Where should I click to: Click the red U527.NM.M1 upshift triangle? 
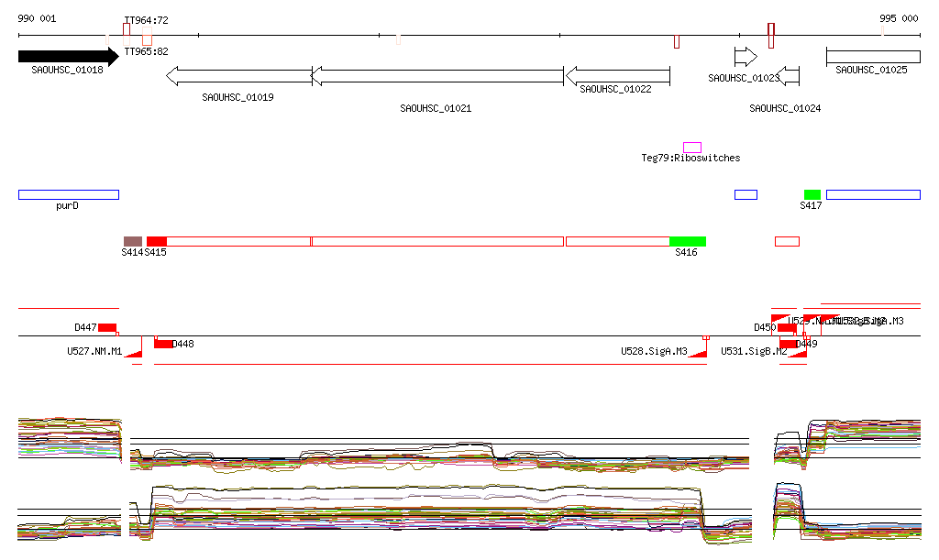(x=136, y=352)
